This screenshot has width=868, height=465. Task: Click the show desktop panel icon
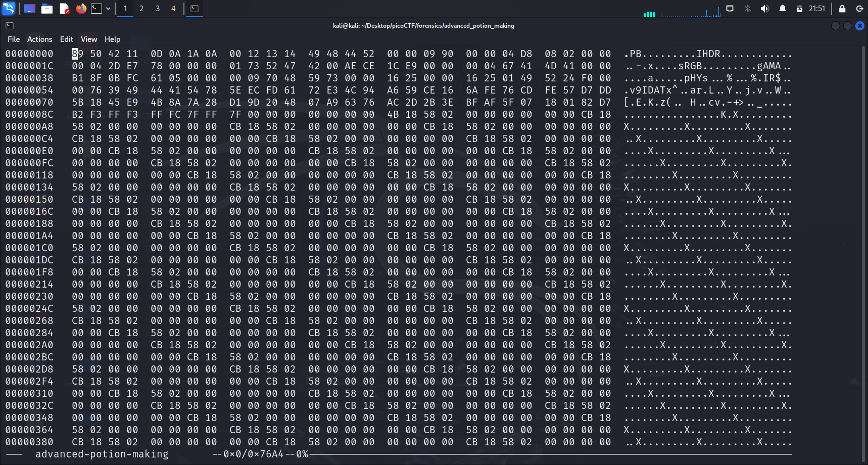click(x=30, y=9)
